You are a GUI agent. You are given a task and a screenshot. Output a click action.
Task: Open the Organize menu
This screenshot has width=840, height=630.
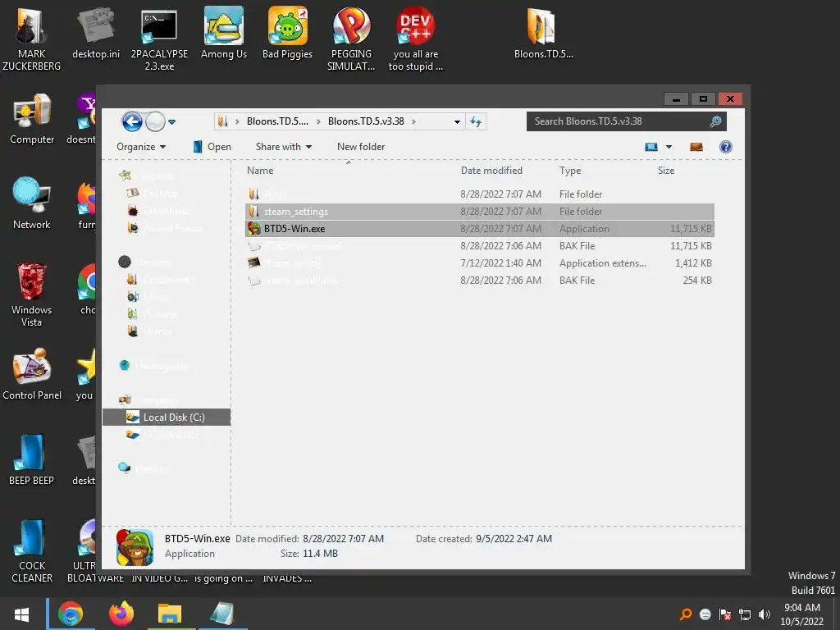[141, 147]
